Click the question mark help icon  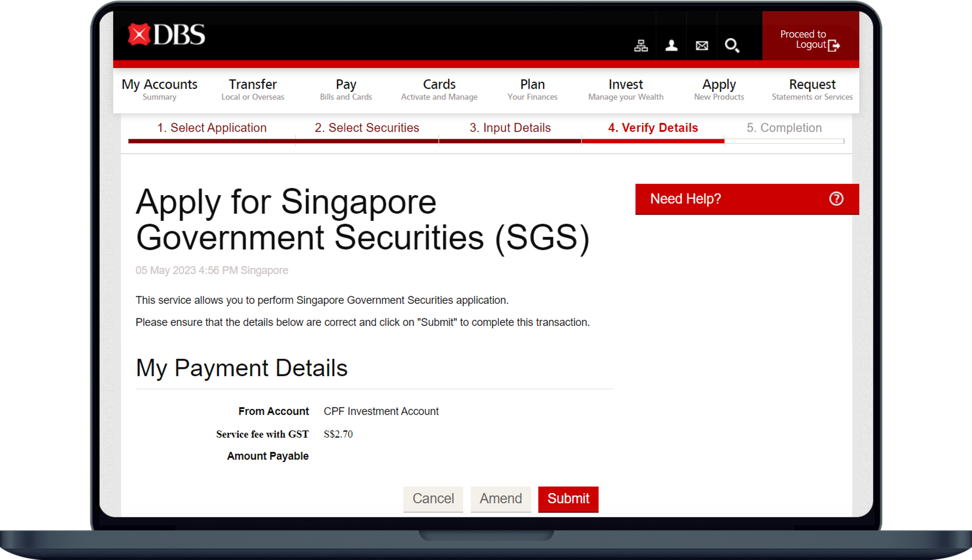[836, 199]
